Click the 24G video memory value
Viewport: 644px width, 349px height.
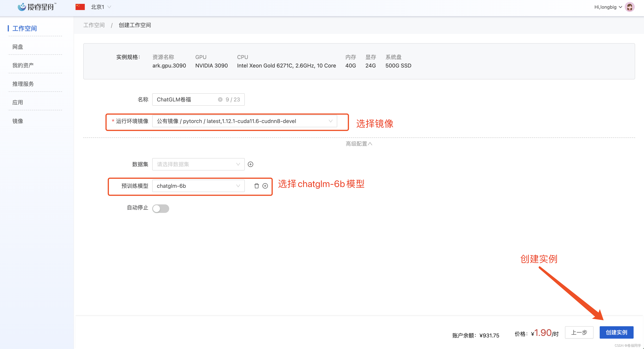tap(371, 66)
